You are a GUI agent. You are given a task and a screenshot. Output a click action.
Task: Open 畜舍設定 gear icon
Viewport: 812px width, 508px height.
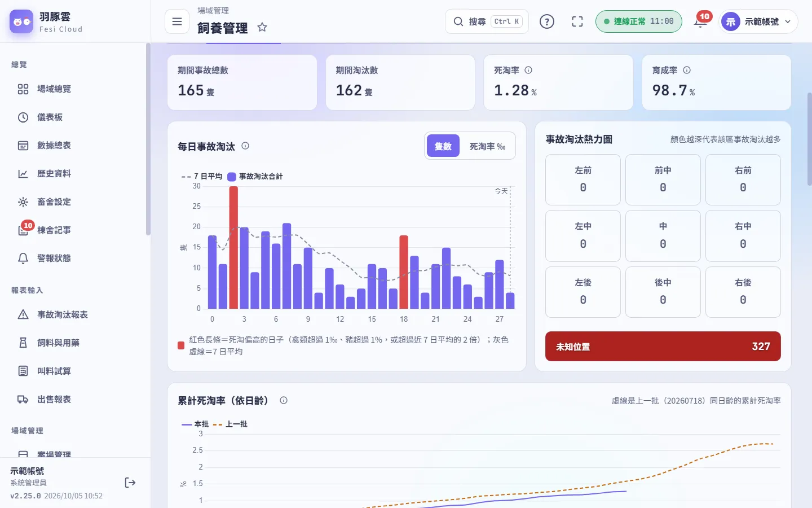pos(23,202)
